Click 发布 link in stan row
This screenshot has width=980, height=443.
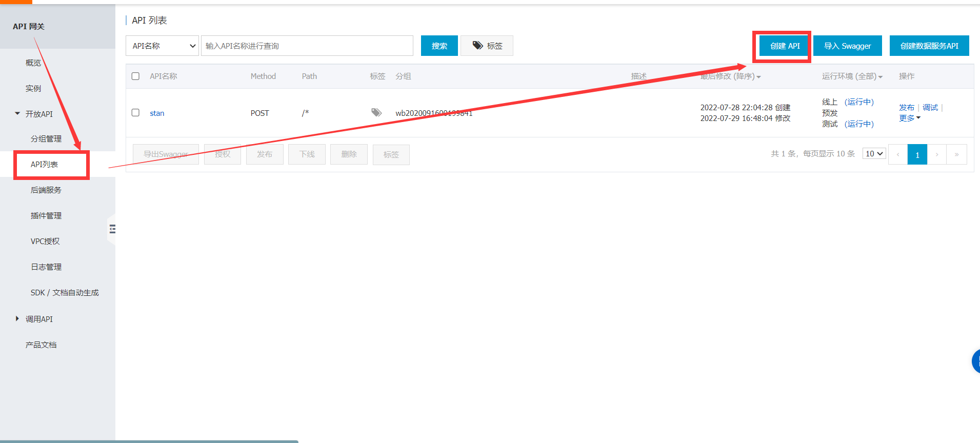[x=907, y=107]
